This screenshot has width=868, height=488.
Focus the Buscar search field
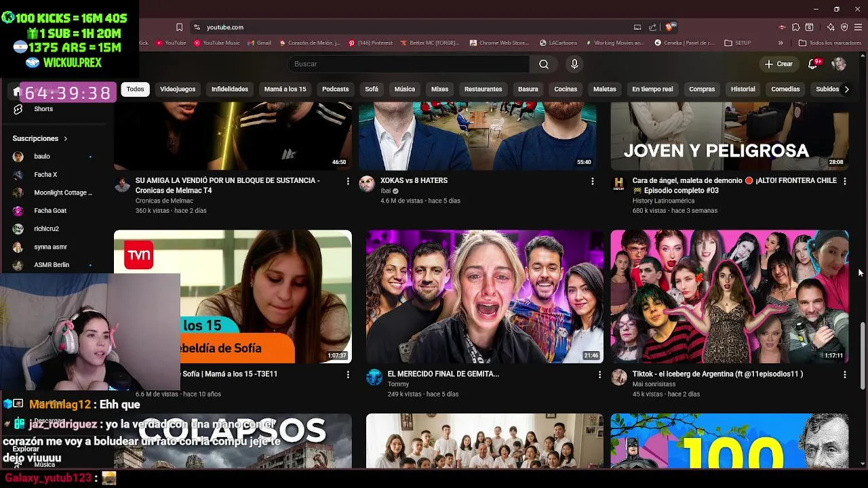coord(409,64)
